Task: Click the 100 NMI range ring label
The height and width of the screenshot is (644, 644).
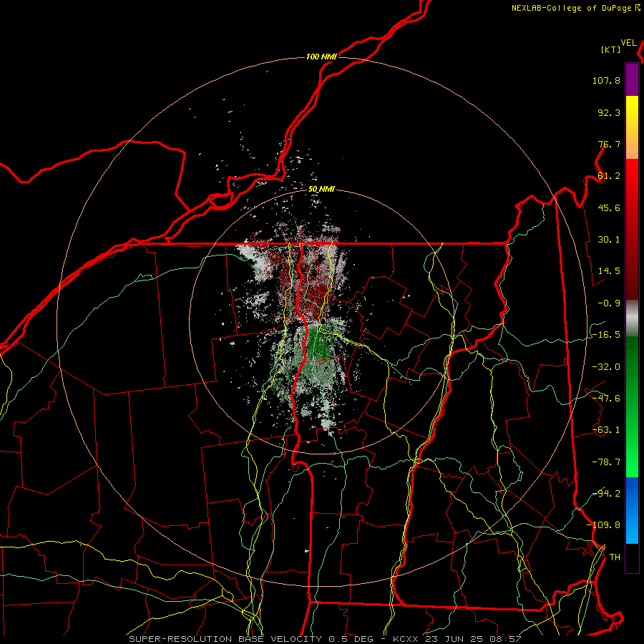Action: point(321,57)
